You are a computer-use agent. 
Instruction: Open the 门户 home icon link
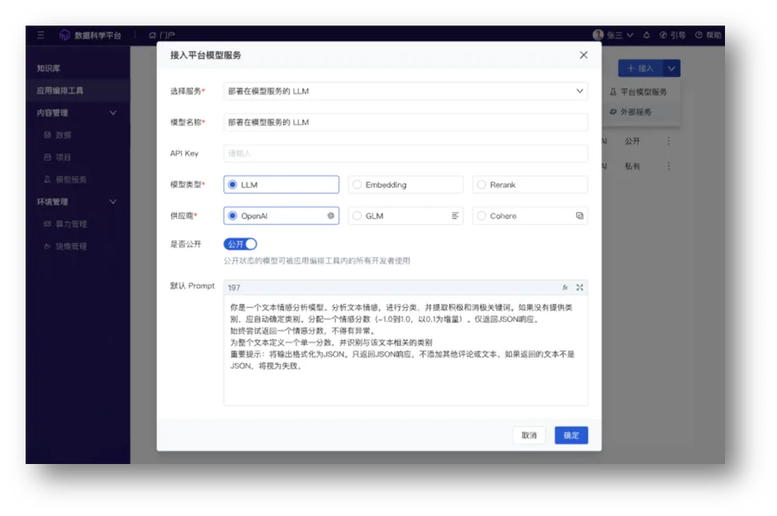point(152,35)
